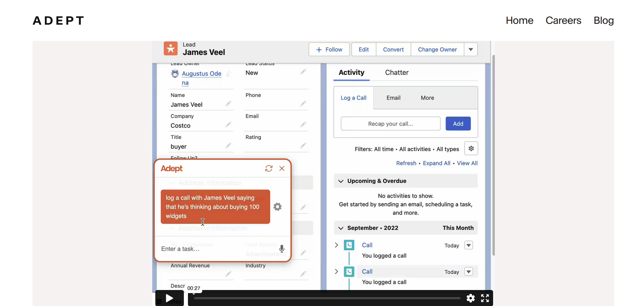Viewport: 644px width, 306px height.
Task: Edit the Annual Revenue pencil icon
Action: pyautogui.click(x=228, y=273)
